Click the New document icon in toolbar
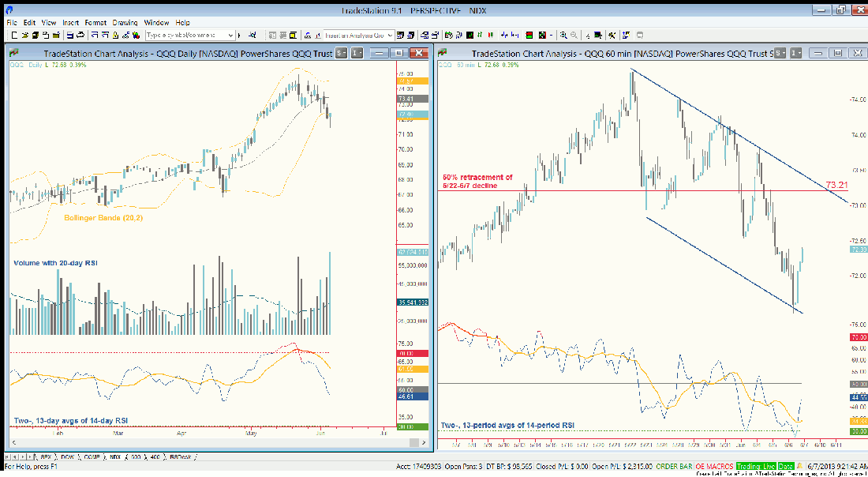The width and height of the screenshot is (868, 477). click(14, 36)
